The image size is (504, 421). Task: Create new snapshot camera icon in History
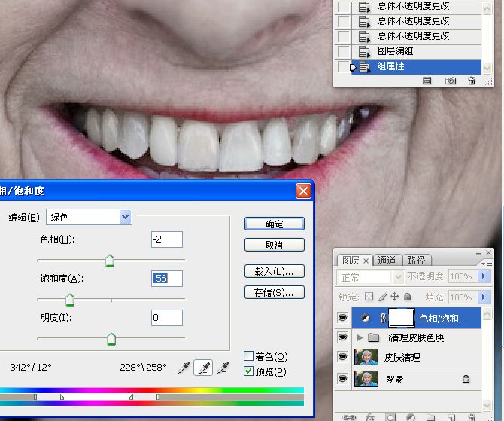451,81
